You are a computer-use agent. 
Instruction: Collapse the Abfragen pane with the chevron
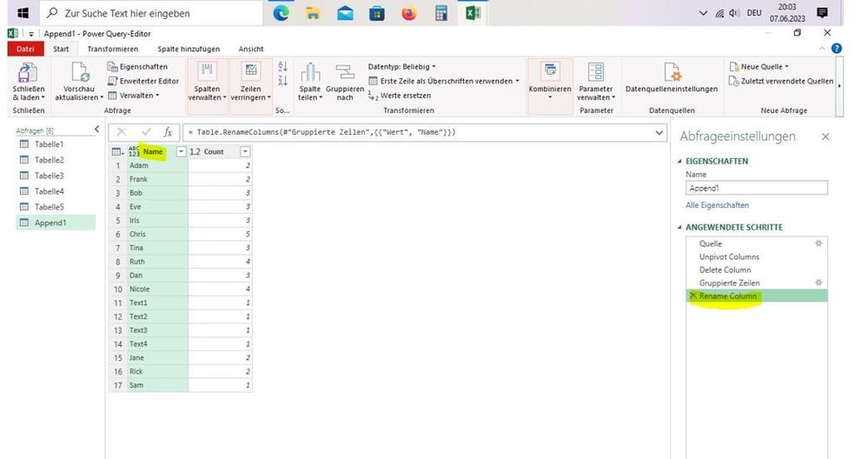tap(96, 130)
